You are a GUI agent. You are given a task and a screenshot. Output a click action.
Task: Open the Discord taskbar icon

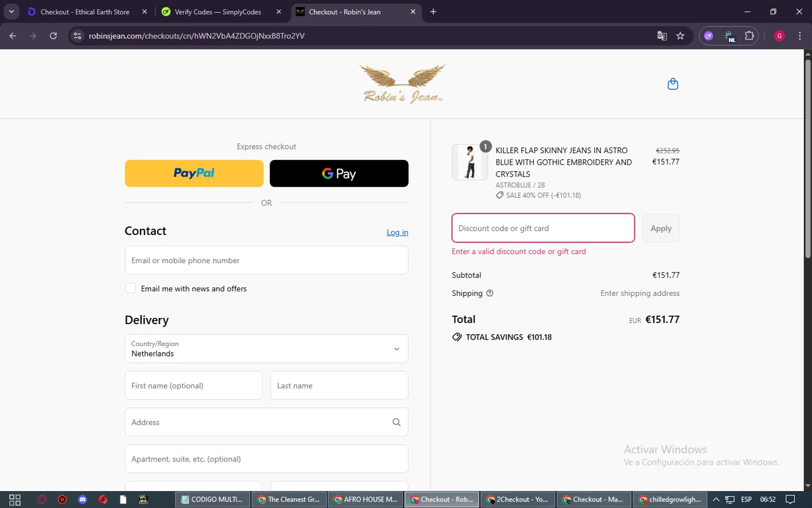(82, 499)
